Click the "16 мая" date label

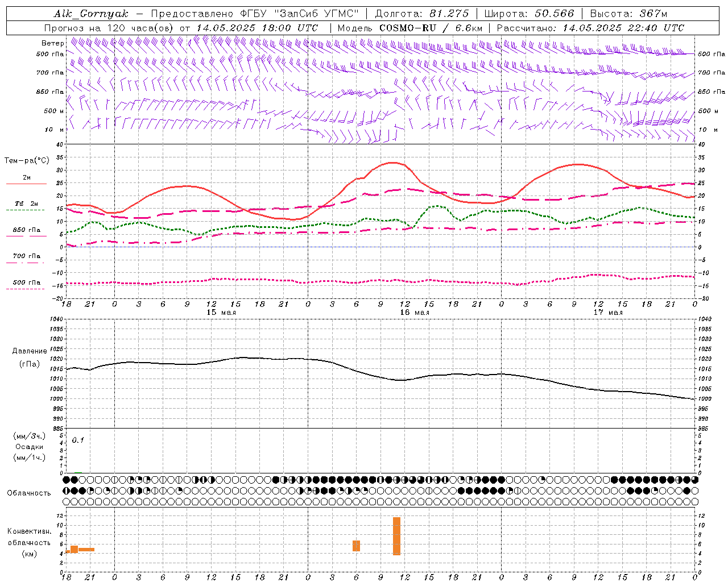415,313
